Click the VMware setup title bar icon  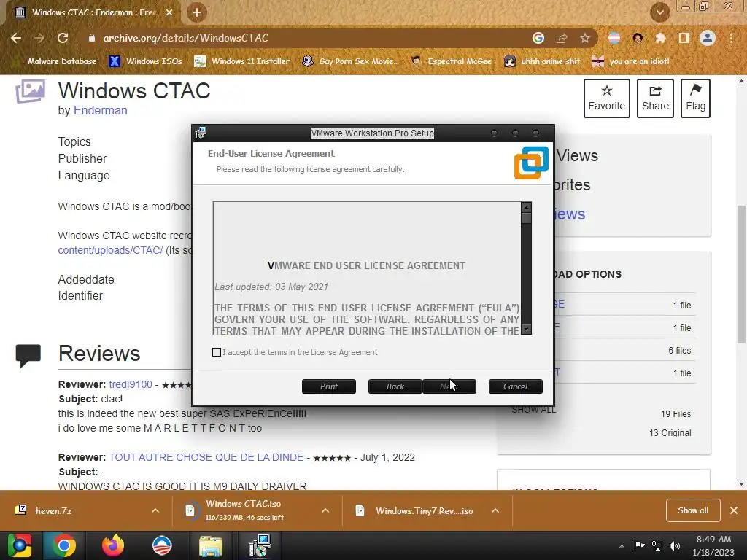coord(201,133)
